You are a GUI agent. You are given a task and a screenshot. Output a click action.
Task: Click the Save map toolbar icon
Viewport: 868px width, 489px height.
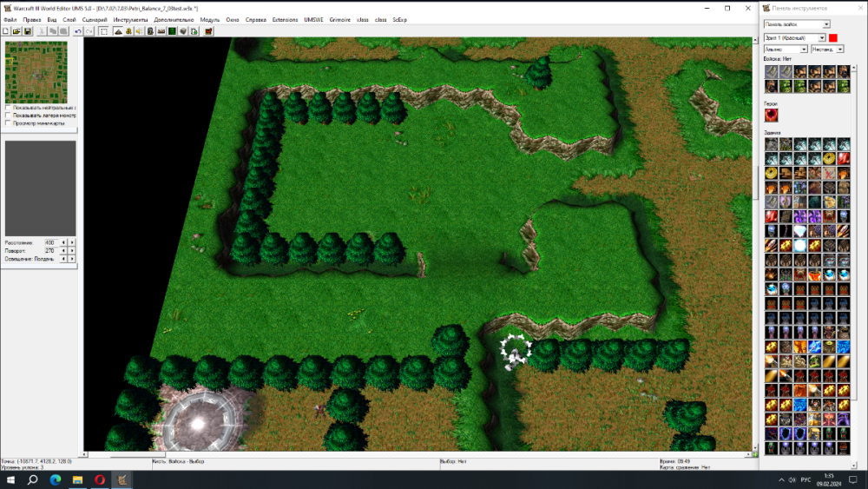[28, 31]
